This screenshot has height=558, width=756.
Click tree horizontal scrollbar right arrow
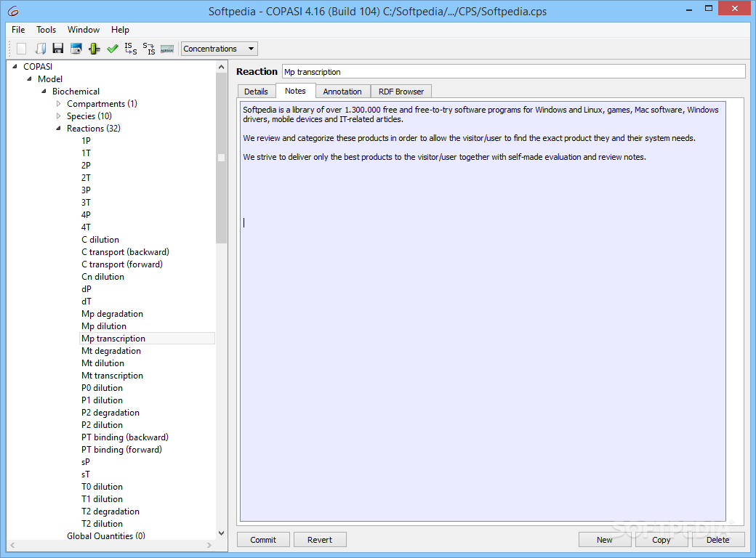209,545
